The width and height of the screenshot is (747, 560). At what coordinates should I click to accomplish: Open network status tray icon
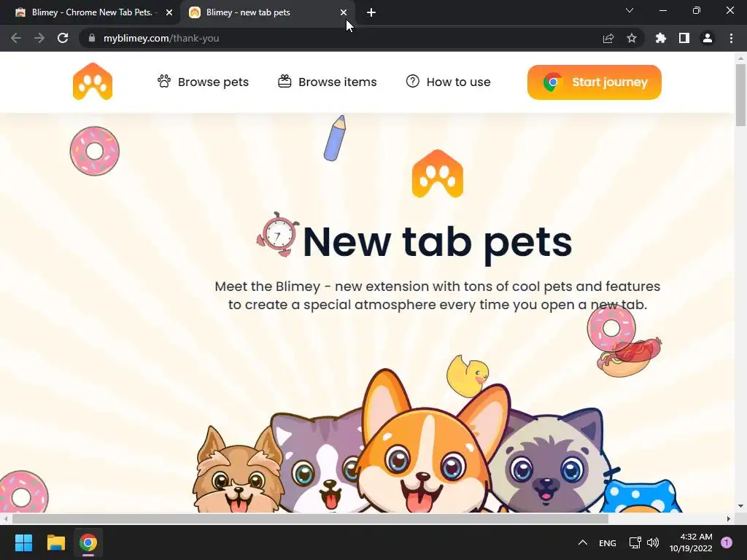click(x=635, y=542)
